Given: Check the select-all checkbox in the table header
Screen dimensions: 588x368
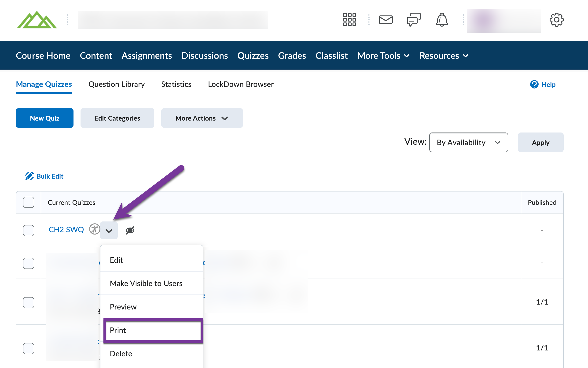Looking at the screenshot, I should point(28,202).
